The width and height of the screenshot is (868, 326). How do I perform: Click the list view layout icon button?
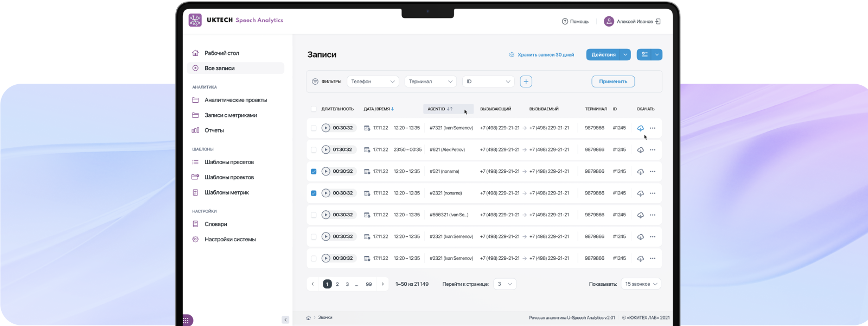point(644,54)
